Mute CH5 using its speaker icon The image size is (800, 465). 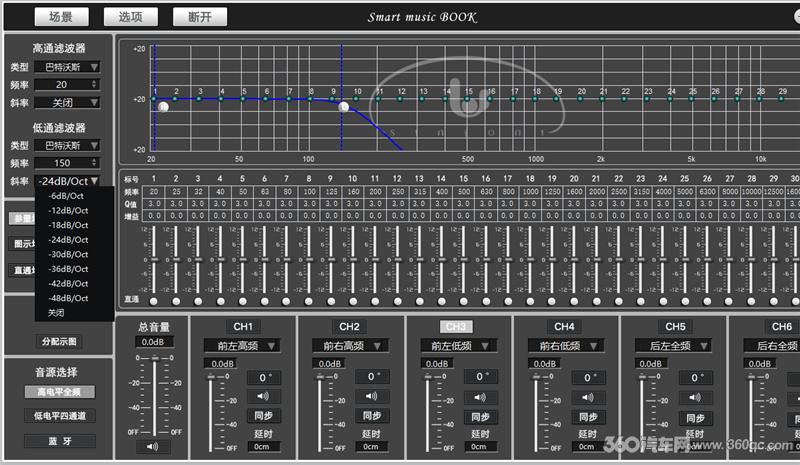(x=695, y=397)
